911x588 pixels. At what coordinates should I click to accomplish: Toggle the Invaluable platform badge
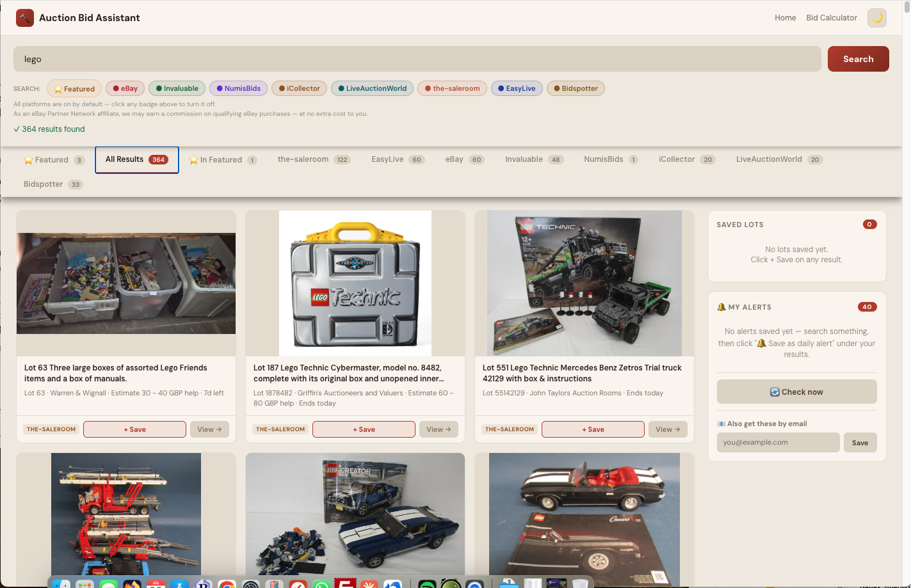coord(177,88)
